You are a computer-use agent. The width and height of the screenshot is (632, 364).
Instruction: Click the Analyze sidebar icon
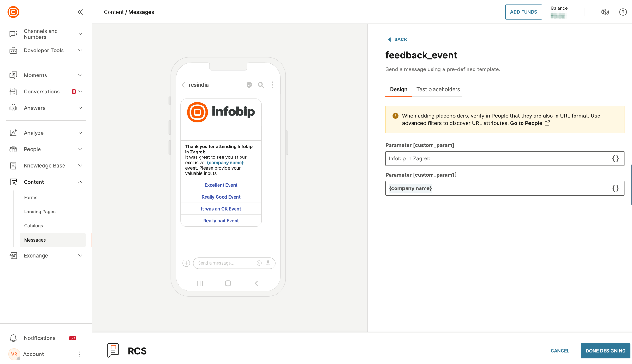[13, 133]
